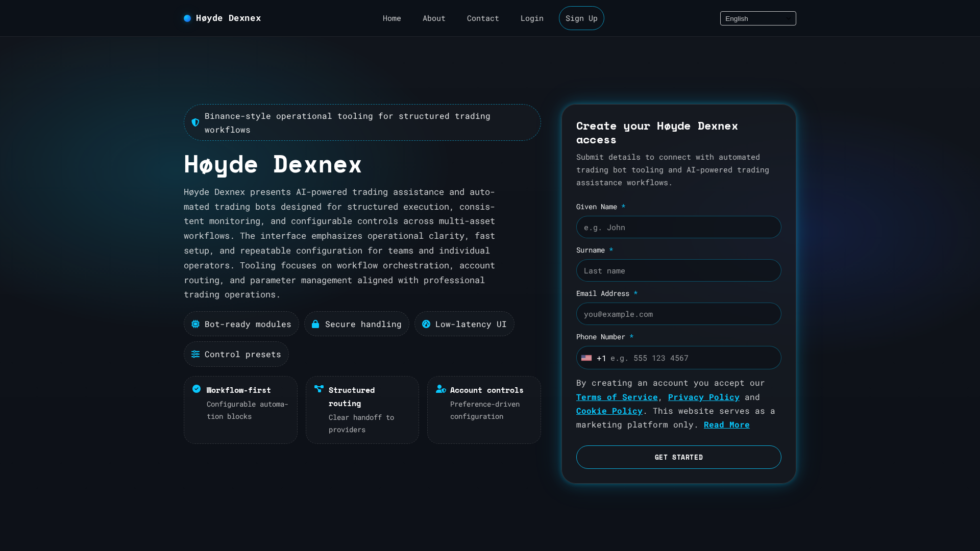
Task: Click the Control presets label
Action: tap(242, 354)
